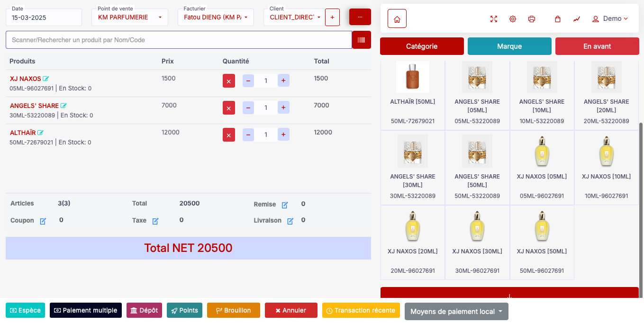Remove ANGELS' SHARE from the cart
The image size is (644, 323).
[228, 108]
